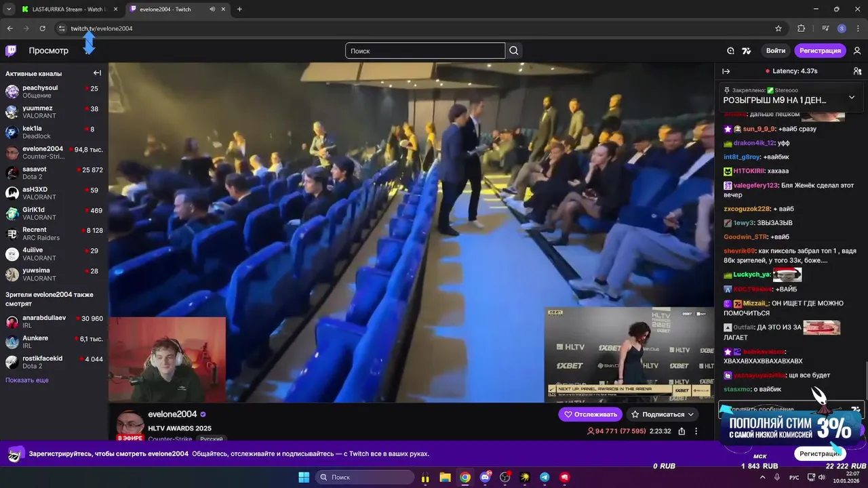Viewport: 868px width, 488px height.
Task: Open the yuwsima channel
Action: click(54, 274)
